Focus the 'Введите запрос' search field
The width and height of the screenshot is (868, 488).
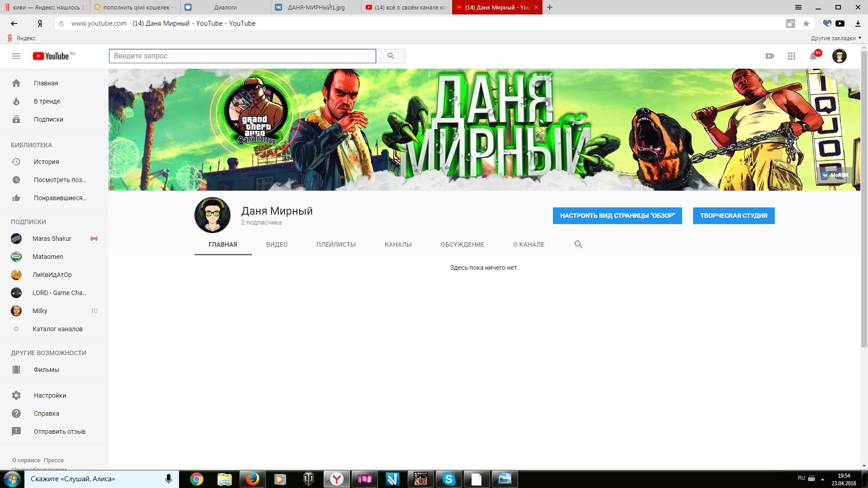[242, 56]
